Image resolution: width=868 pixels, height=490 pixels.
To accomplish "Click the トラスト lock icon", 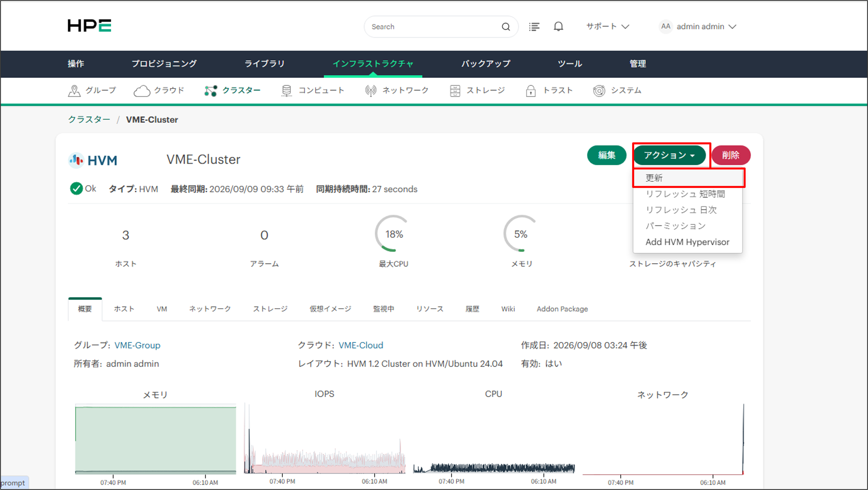I will pos(531,91).
